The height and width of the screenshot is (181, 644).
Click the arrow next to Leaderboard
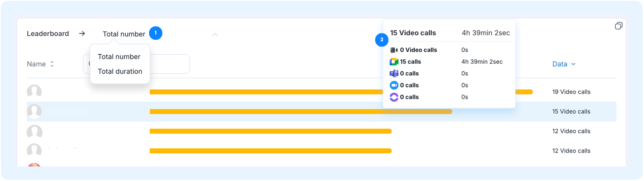pos(82,34)
